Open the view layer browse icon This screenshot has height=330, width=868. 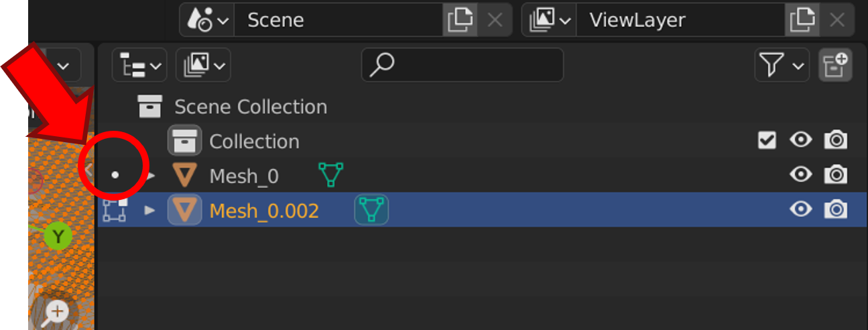(548, 20)
